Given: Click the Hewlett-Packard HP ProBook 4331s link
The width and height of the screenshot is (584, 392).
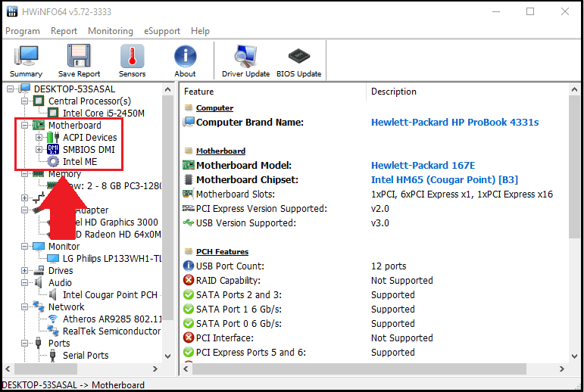Looking at the screenshot, I should [454, 122].
